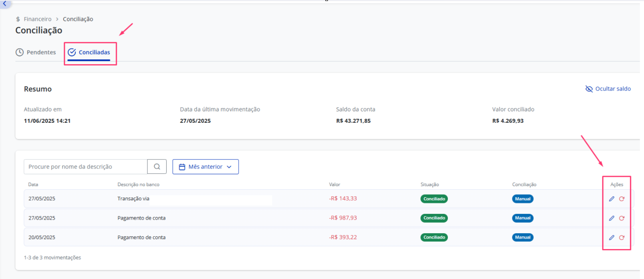The image size is (644, 279).
Task: Undo conciliation for the -R$ 143,33 transaction
Action: tap(622, 199)
